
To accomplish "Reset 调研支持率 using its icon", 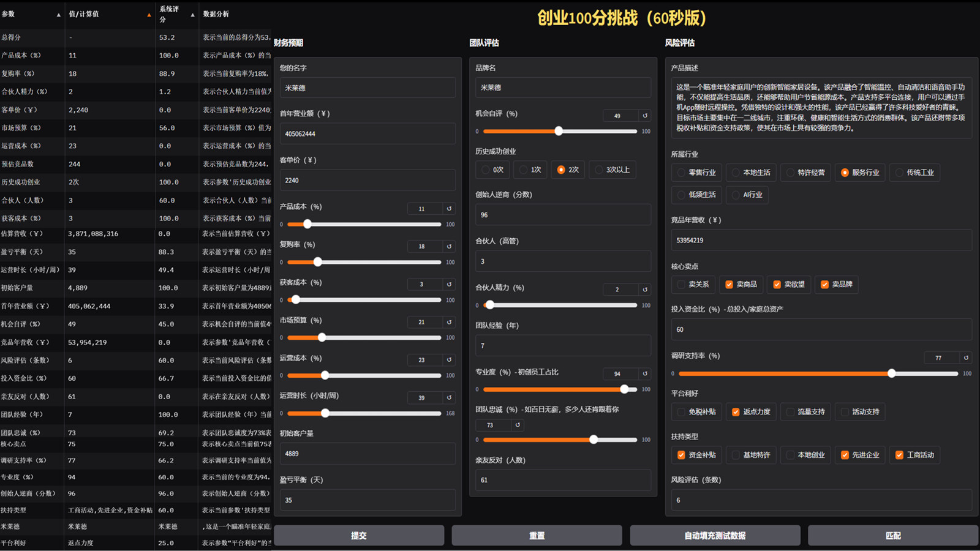I will coord(966,358).
